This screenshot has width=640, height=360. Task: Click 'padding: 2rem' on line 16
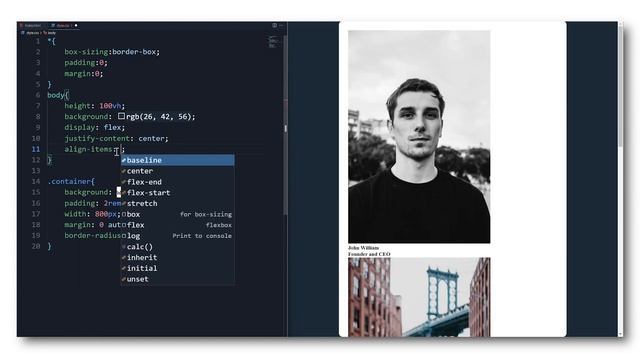tap(93, 203)
